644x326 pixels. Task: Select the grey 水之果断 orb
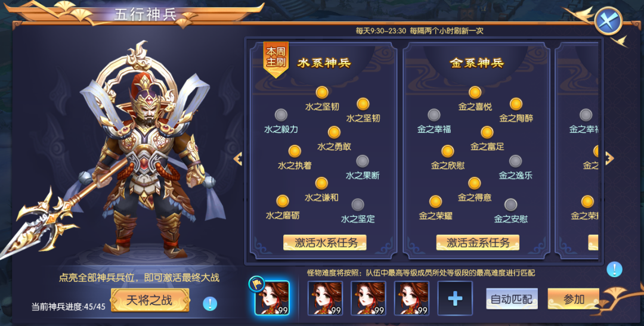coord(363,161)
